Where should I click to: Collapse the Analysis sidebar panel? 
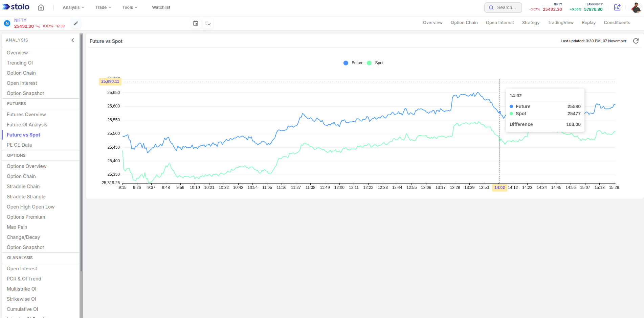(x=73, y=40)
